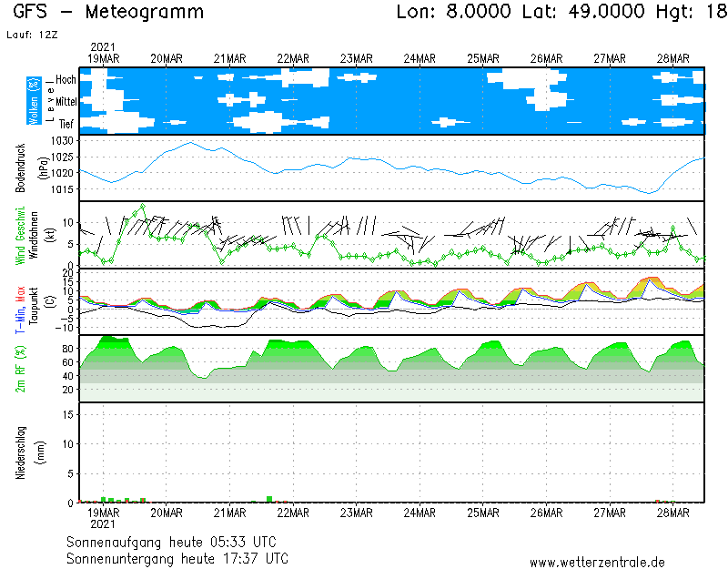Select the Hoch cloud level label
This screenshot has height=569, width=728.
tap(66, 80)
